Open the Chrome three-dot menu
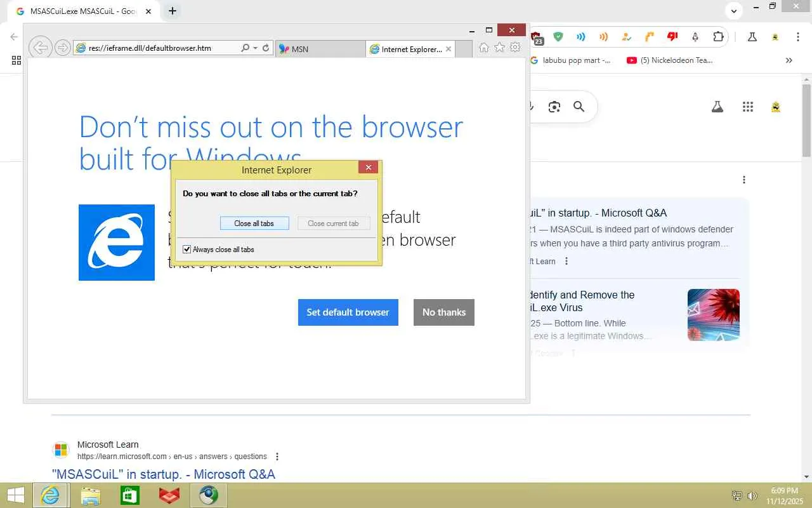The image size is (812, 508). pos(798,37)
